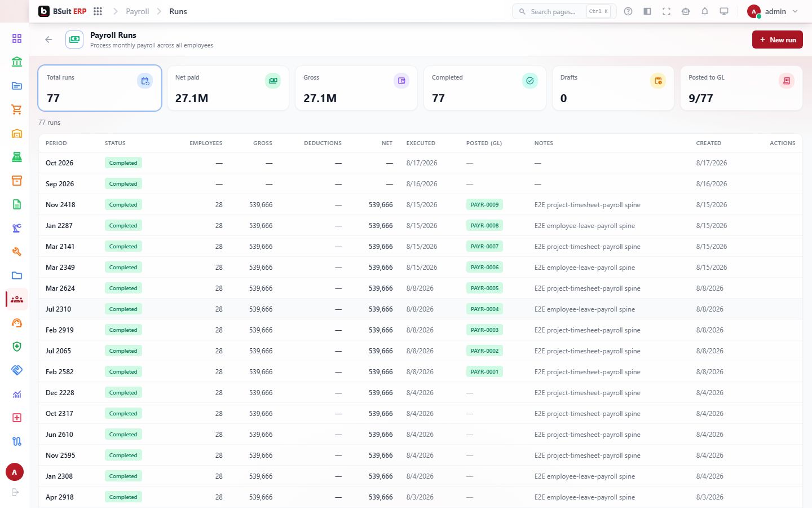Click the logout icon in sidebar
Screen dimensions: 812x508
(15, 492)
